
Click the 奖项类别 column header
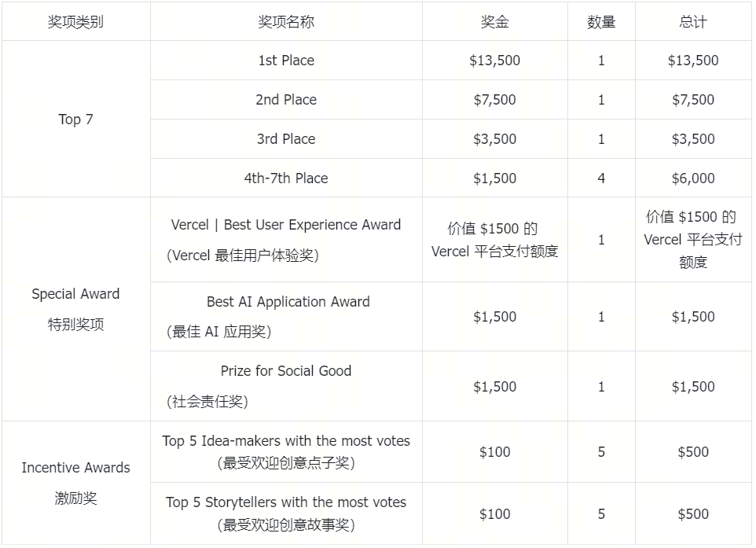click(x=75, y=22)
